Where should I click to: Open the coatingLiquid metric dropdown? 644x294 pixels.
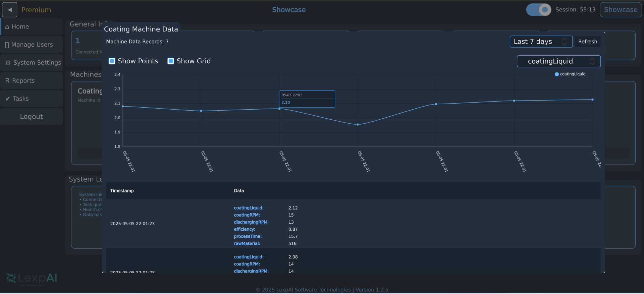tap(558, 61)
